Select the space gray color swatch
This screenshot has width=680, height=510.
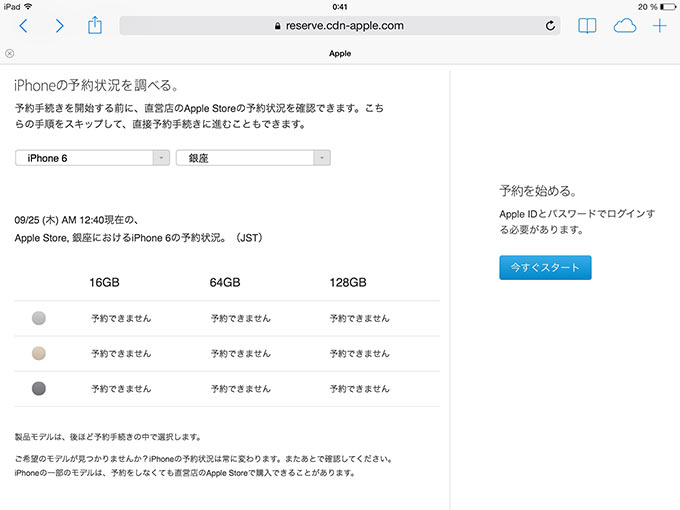(x=39, y=389)
